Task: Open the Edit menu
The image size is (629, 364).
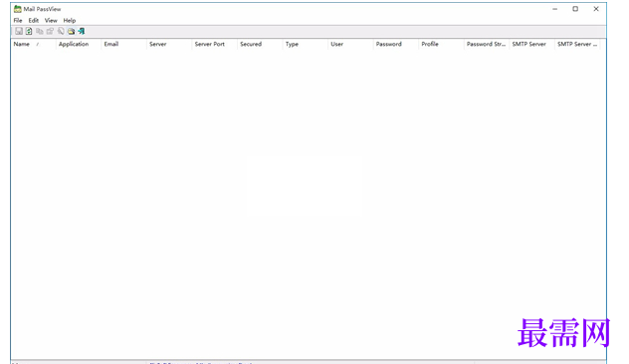Action: click(33, 21)
